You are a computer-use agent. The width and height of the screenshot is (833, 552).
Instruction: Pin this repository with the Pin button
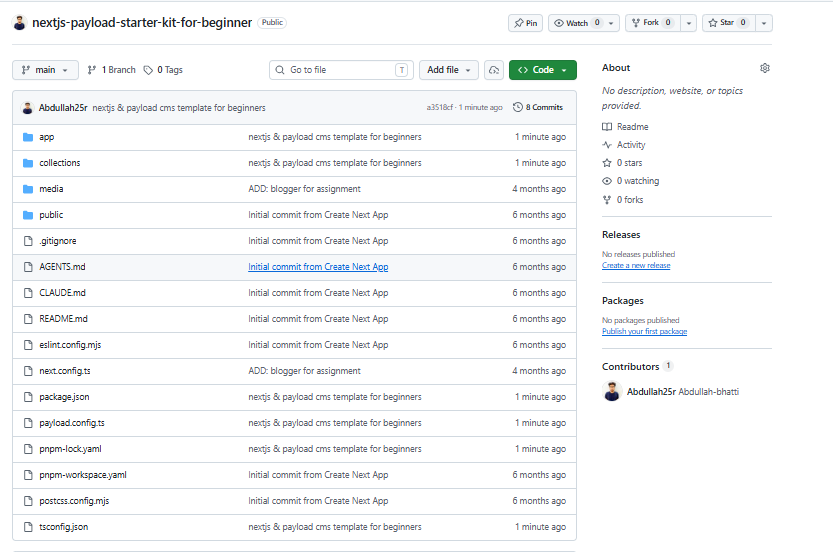click(525, 23)
